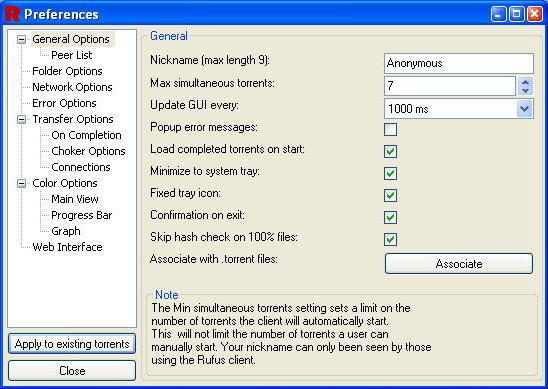Viewport: 548px width, 389px height.
Task: Increase max simultaneous torrents with up arrow
Action: tap(525, 82)
